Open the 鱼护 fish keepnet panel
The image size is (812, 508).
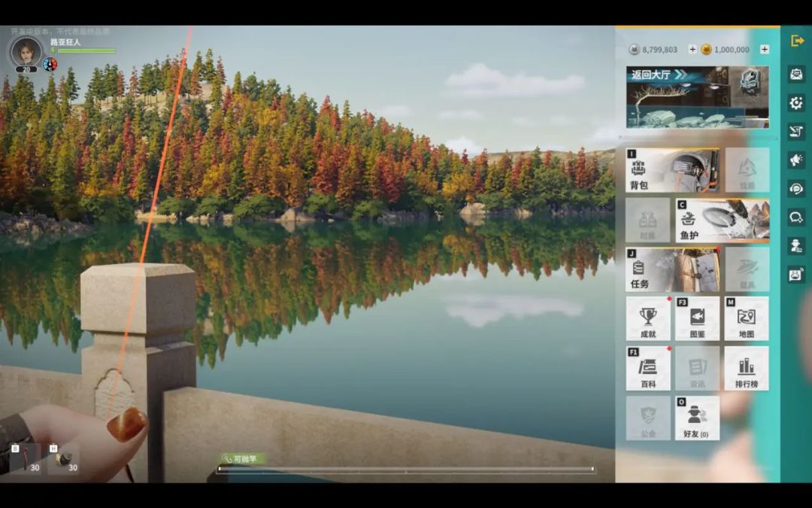coord(723,220)
